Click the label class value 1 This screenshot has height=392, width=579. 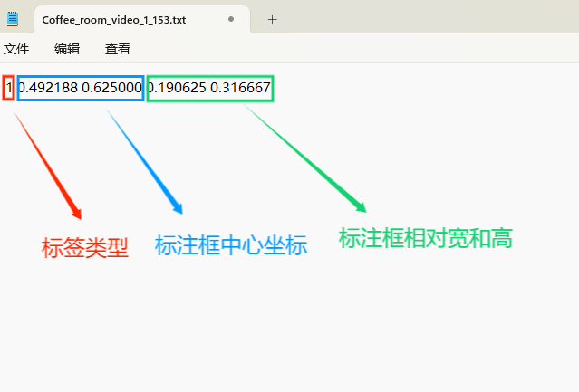coord(9,88)
